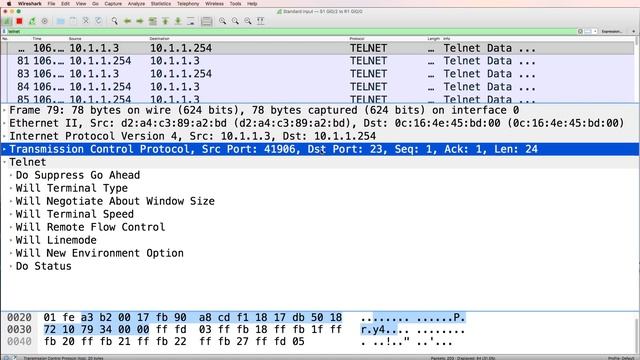640x360 pixels.
Task: Expand Will Terminal Speed item
Action: tap(11, 215)
